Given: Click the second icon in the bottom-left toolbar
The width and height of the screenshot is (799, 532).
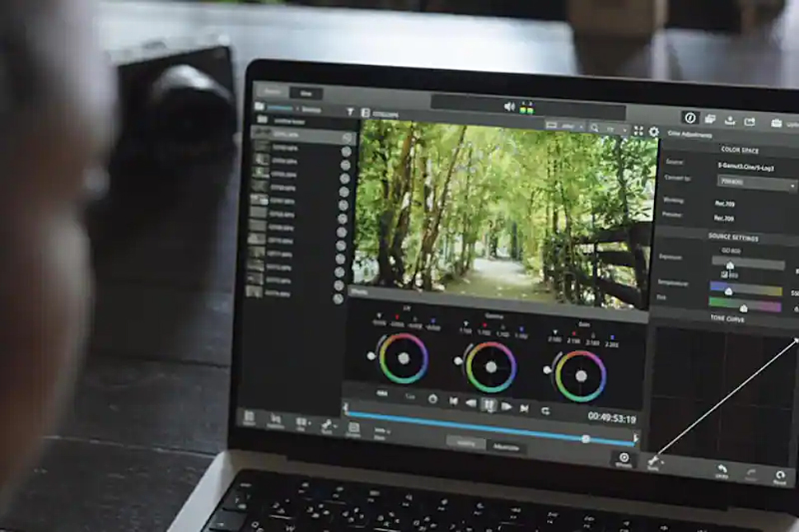Looking at the screenshot, I should tap(275, 420).
